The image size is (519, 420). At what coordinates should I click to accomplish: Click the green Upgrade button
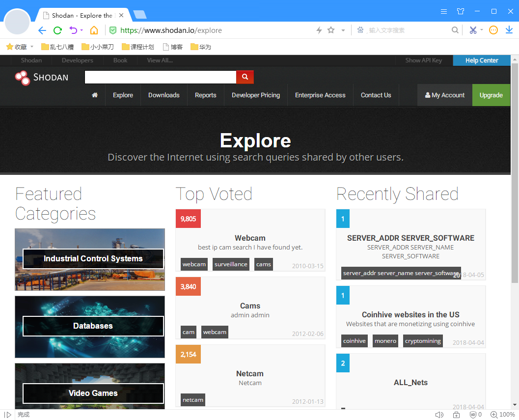491,95
